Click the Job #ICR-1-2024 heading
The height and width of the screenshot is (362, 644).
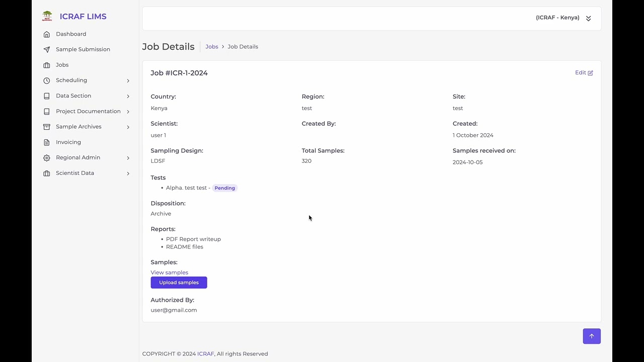coord(179,73)
